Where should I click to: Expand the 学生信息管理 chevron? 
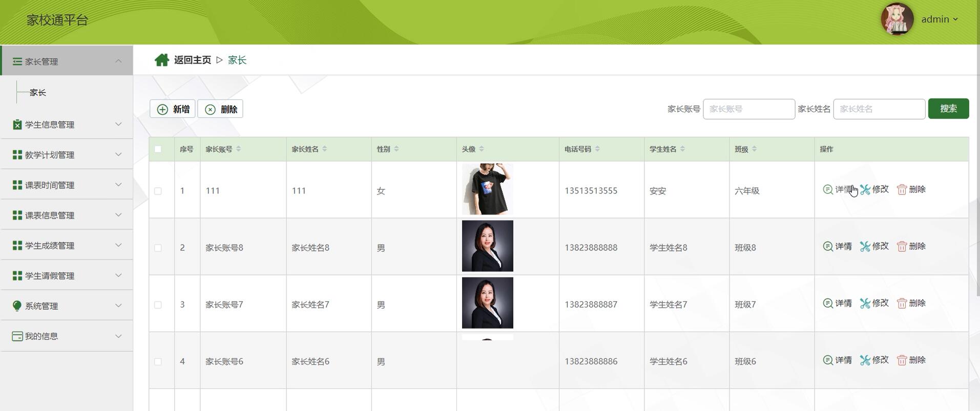[118, 124]
